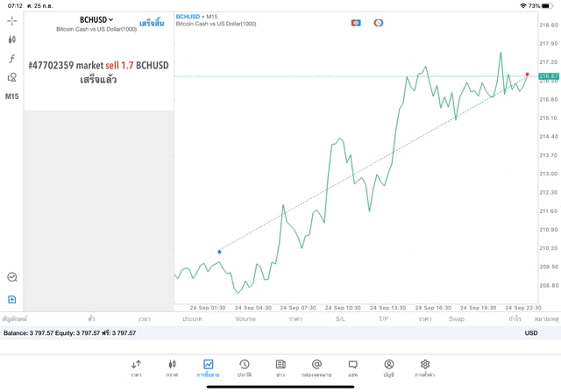
Task: Click the กำไร profit column header
Action: [515, 318]
